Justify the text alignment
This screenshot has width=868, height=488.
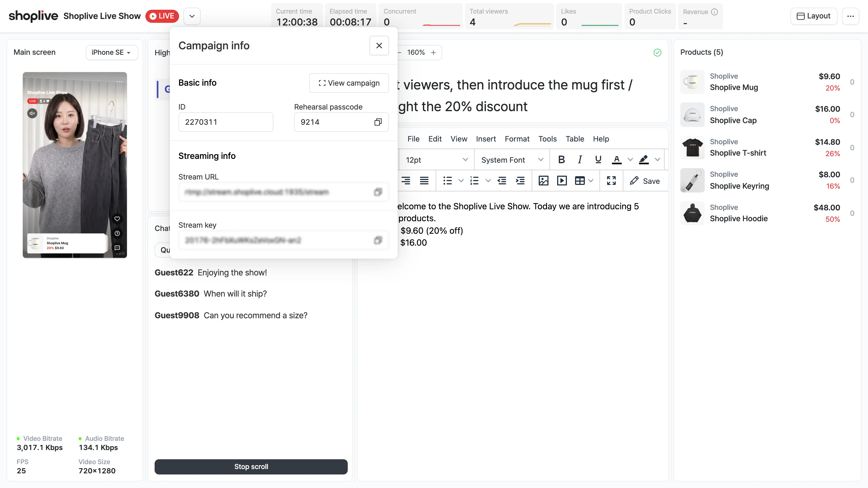424,181
